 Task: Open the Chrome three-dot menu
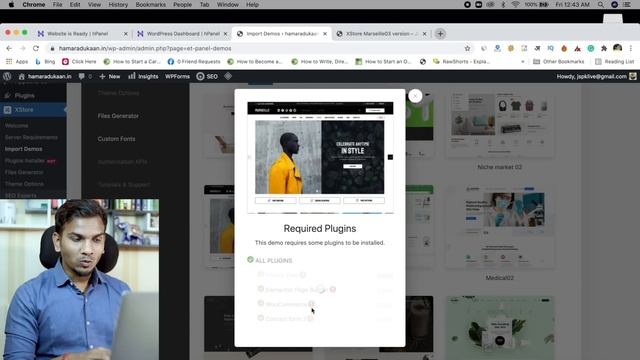631,48
